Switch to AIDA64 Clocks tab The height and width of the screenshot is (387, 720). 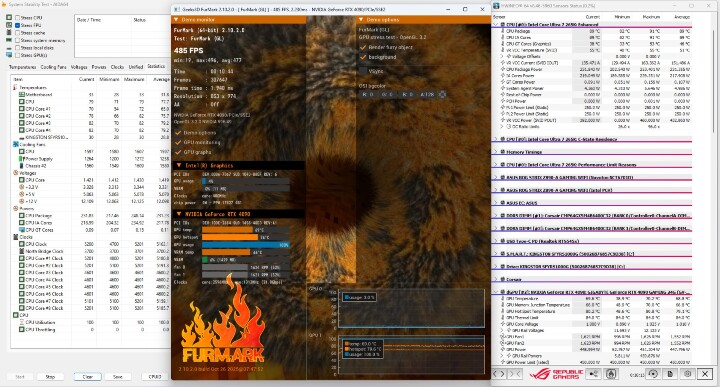[x=118, y=67]
